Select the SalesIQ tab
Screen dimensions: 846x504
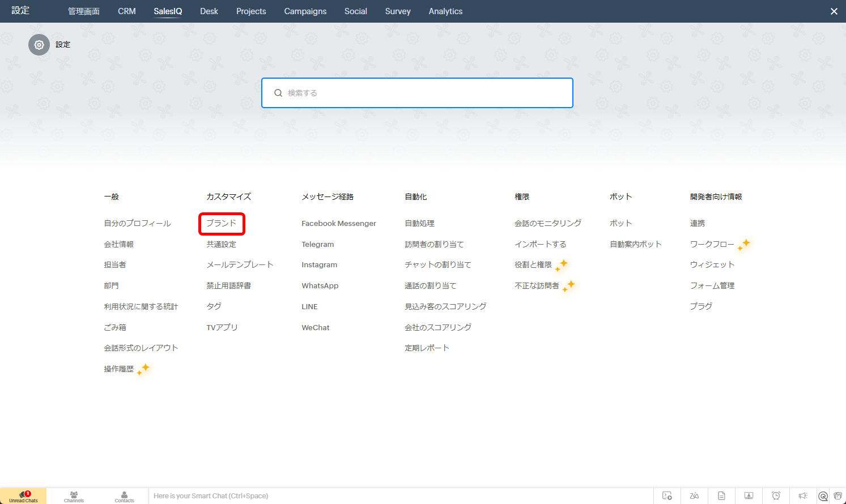coord(168,11)
